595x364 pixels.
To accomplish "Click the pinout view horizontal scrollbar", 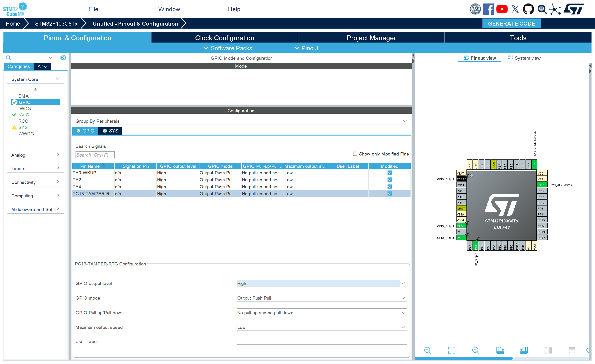I will click(464, 358).
